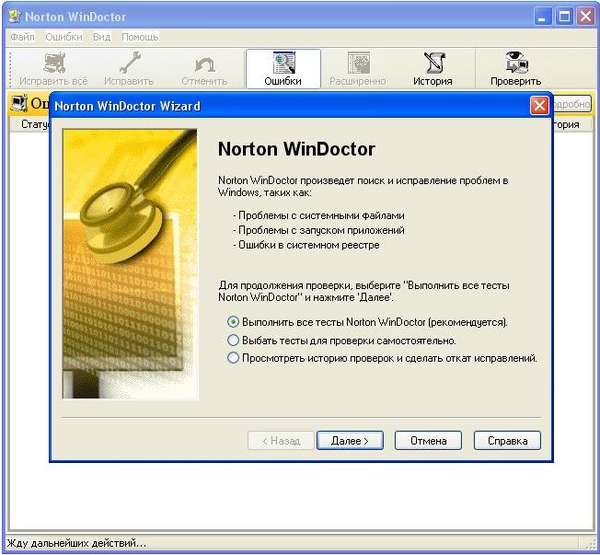Screen dimensions: 600x555
Task: Close the Norton WinDoctor Wizard dialog
Action: [540, 106]
